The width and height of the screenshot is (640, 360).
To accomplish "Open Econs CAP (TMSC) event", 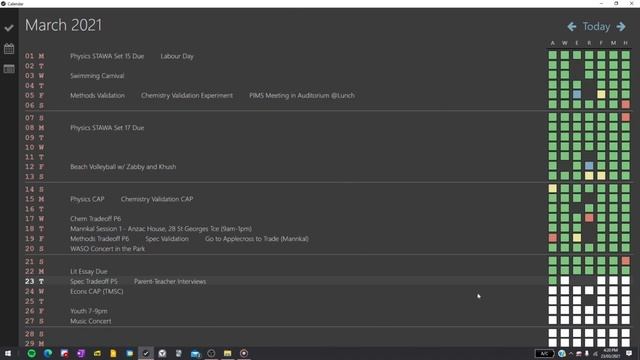I will coord(96,291).
